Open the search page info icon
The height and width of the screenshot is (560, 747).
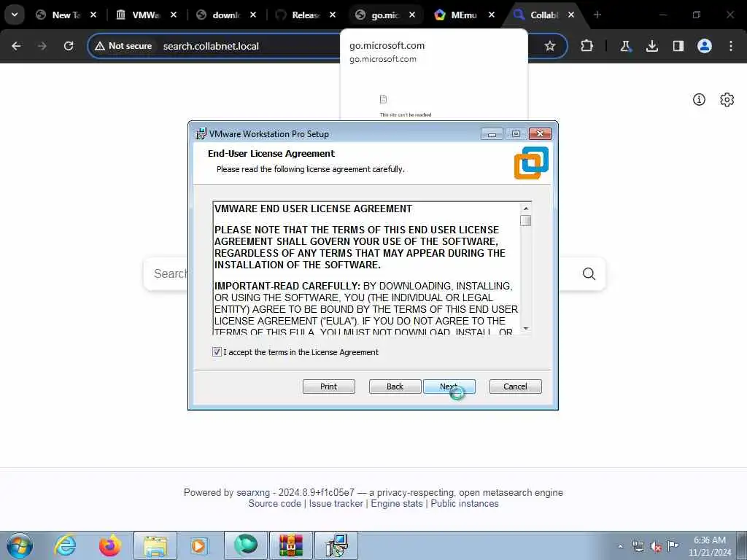point(699,99)
